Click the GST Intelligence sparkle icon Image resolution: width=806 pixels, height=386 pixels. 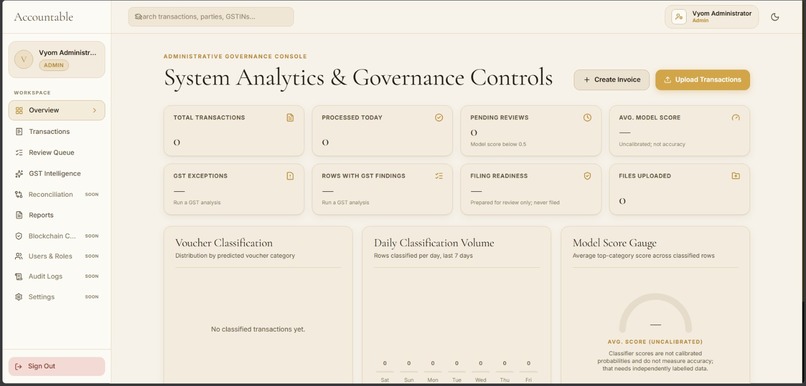(x=19, y=174)
